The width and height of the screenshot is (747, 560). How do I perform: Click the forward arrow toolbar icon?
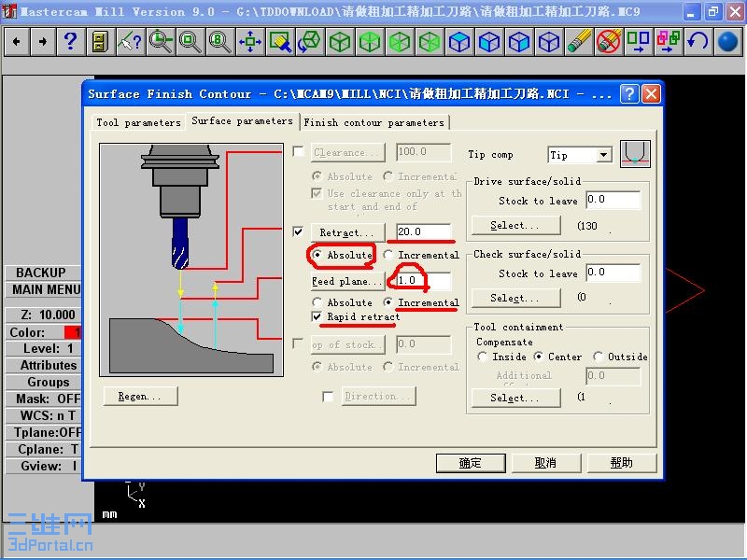tap(43, 41)
